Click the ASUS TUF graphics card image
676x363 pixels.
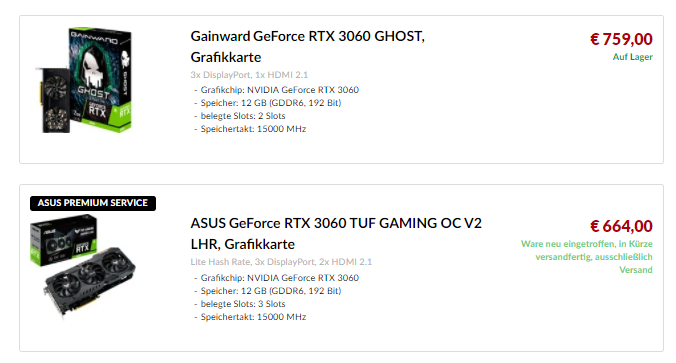point(83,266)
